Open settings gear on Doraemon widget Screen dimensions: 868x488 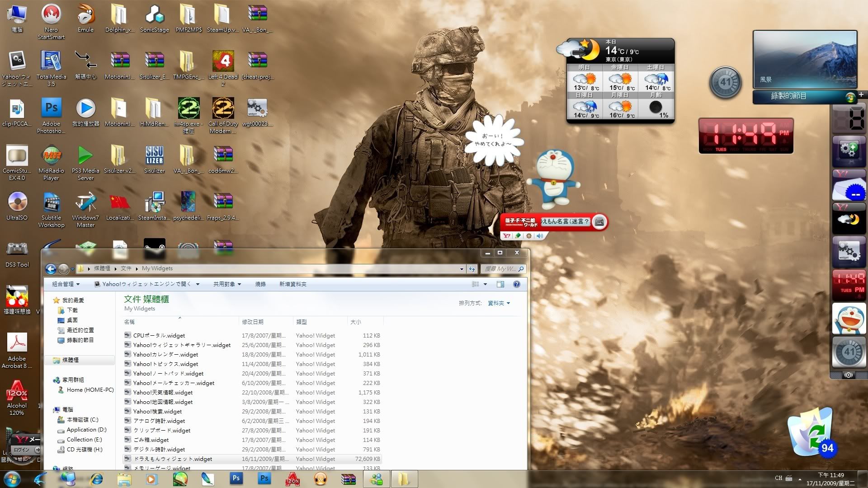coord(528,235)
